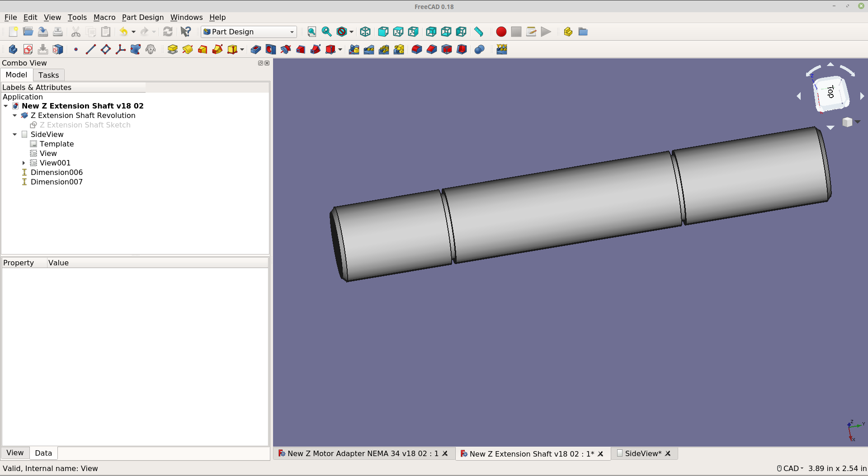
Task: Click the Mirrored feature icon
Action: tap(354, 49)
